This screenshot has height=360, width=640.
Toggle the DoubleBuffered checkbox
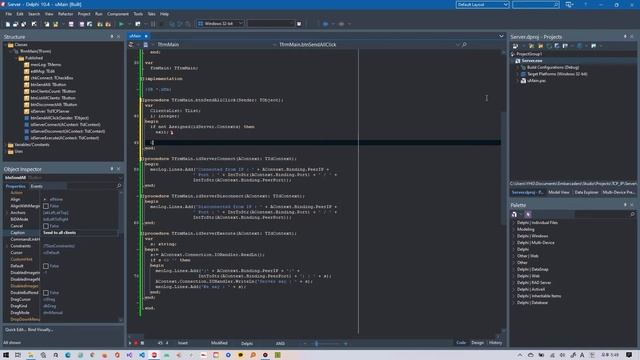tap(46, 293)
